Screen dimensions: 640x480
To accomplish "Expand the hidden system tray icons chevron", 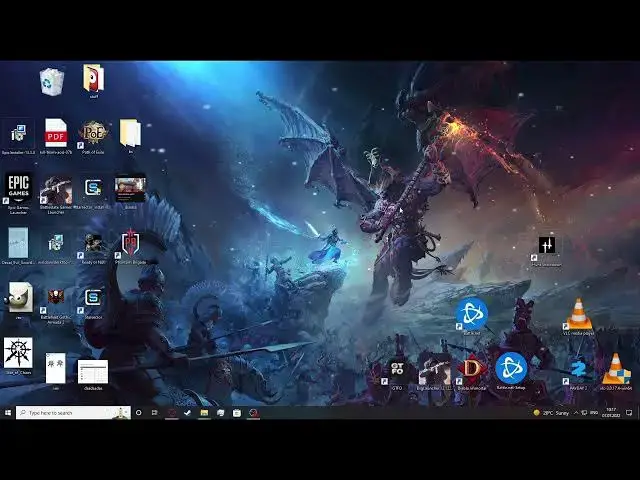I will [576, 413].
